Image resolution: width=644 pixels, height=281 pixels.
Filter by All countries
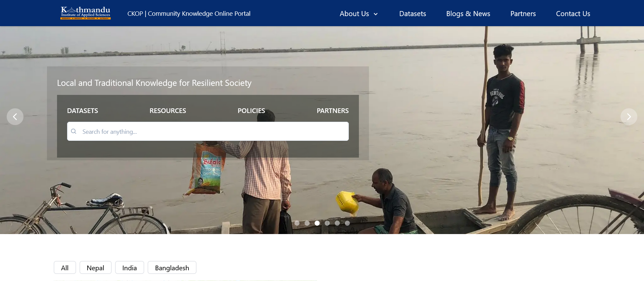(x=65, y=268)
